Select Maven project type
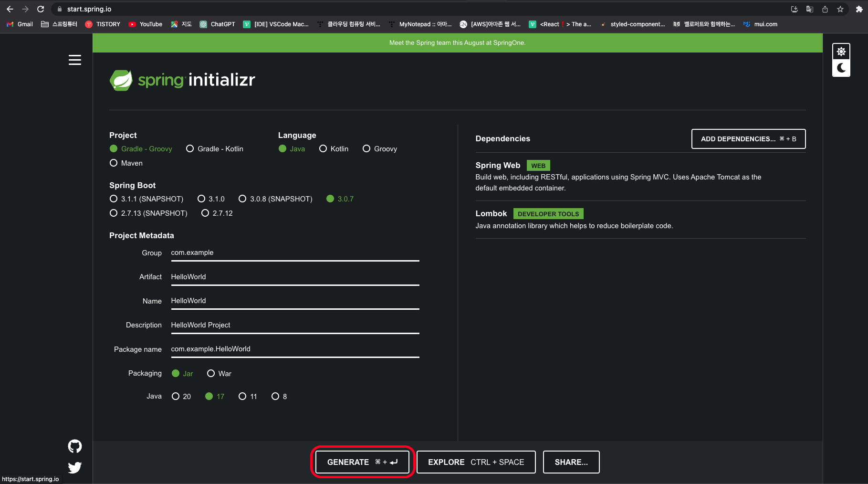 [x=126, y=163]
